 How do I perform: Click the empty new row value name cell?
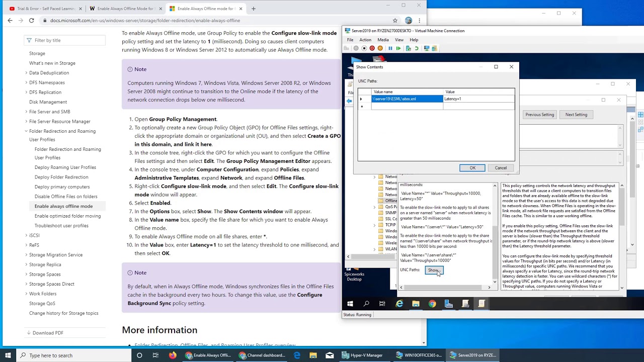pyautogui.click(x=407, y=106)
